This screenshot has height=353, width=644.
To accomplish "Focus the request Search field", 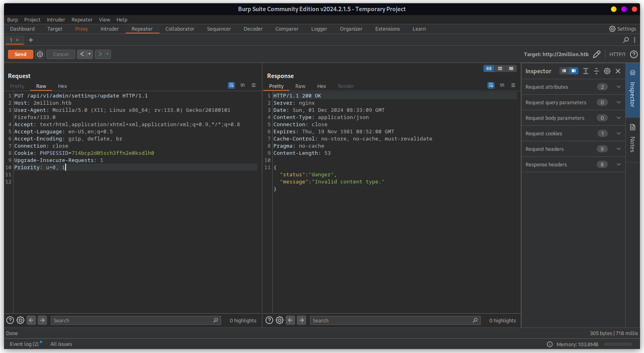I will (x=136, y=320).
